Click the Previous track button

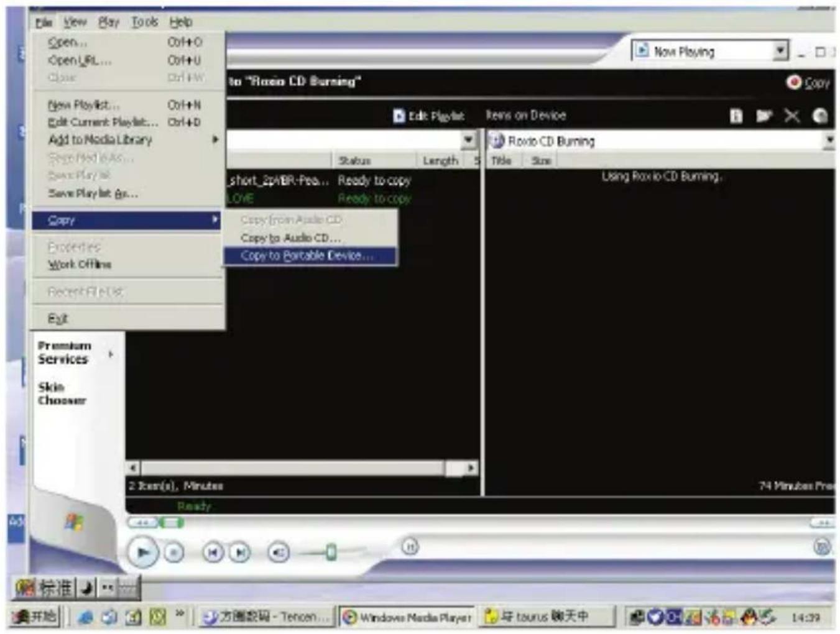tap(213, 552)
